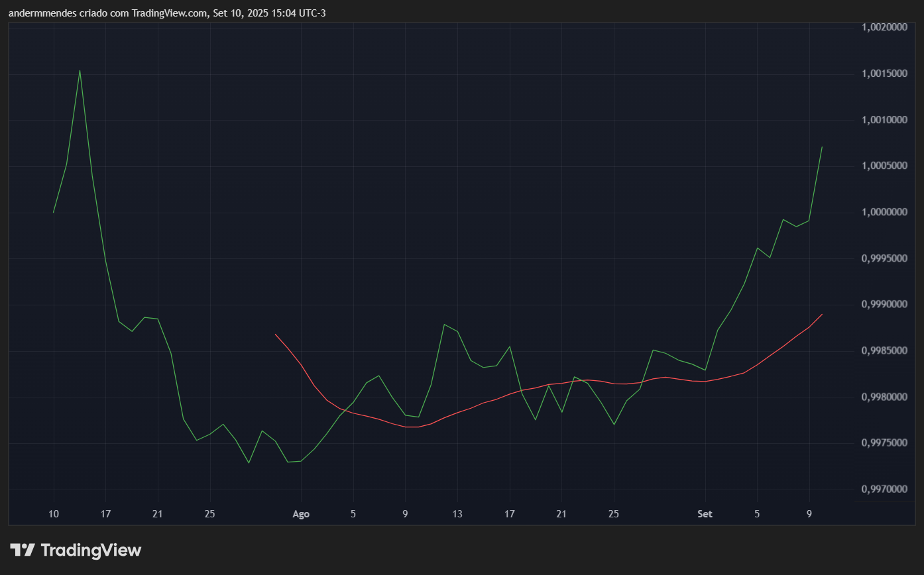The height and width of the screenshot is (575, 924).
Task: Click the right end of the green price line
Action: (822, 146)
